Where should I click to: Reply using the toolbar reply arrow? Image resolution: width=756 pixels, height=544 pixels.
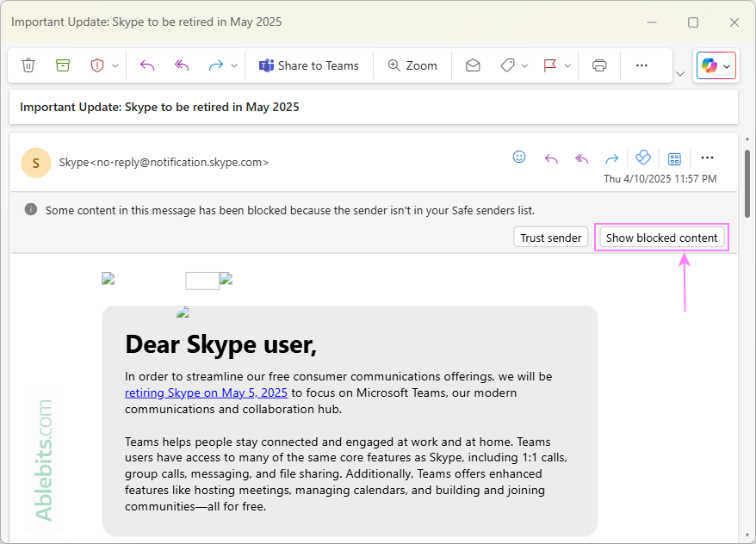coord(147,65)
